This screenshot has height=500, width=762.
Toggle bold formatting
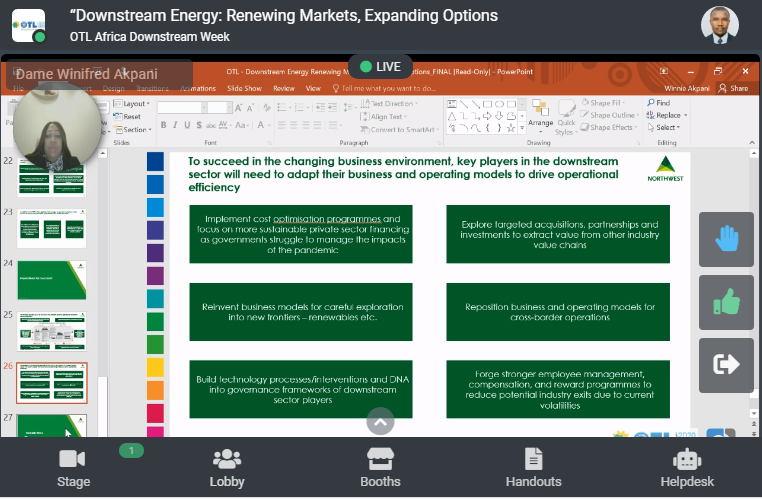[164, 125]
